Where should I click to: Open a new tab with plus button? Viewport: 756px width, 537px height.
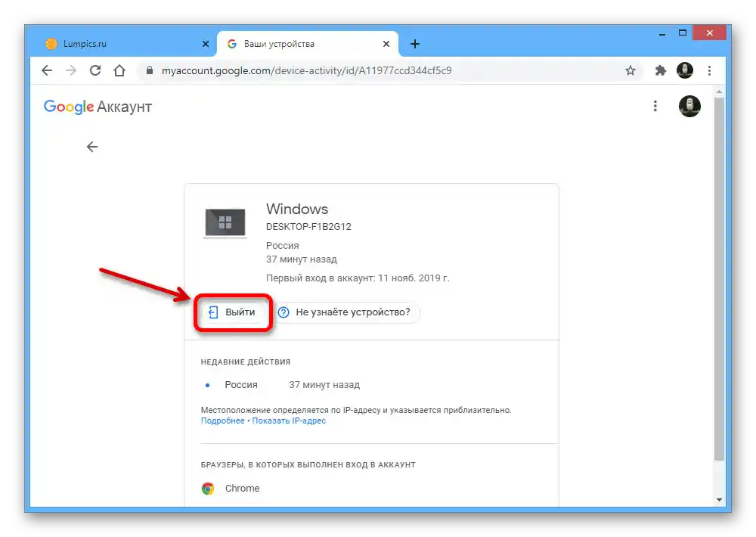click(x=414, y=44)
